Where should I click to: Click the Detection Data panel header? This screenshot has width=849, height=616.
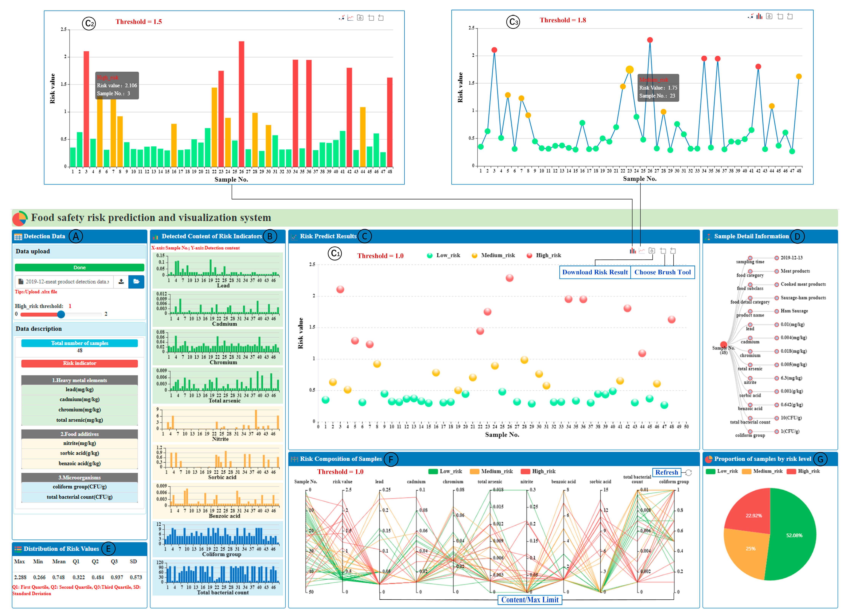44,236
